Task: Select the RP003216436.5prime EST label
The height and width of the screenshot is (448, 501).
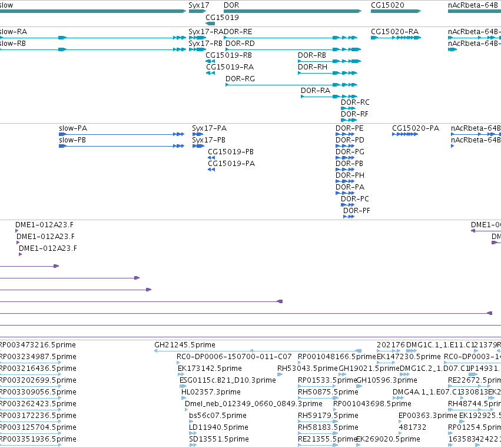Action: (x=38, y=369)
